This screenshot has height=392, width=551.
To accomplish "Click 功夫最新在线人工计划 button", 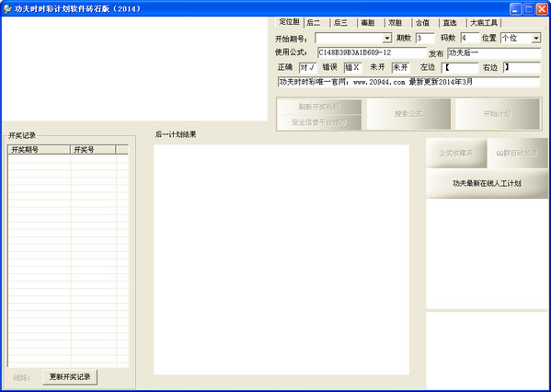I will [x=487, y=183].
